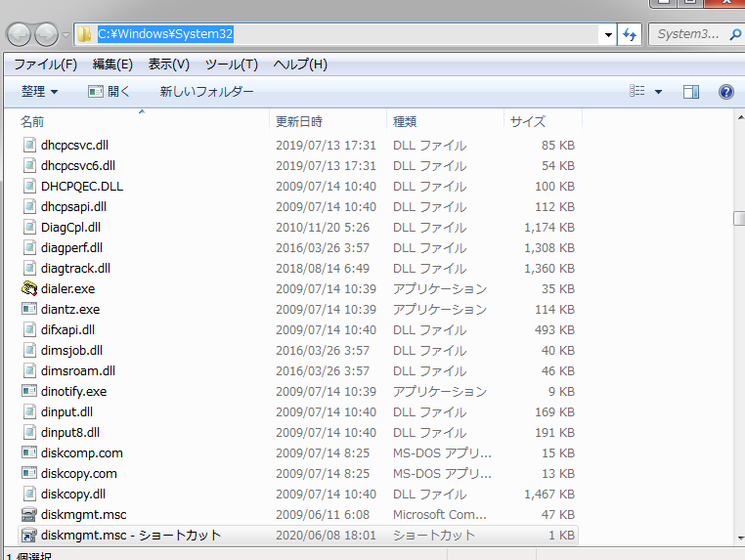This screenshot has height=560, width=745.
Task: Select file name DHCPQEC.DLL
Action: 82,187
